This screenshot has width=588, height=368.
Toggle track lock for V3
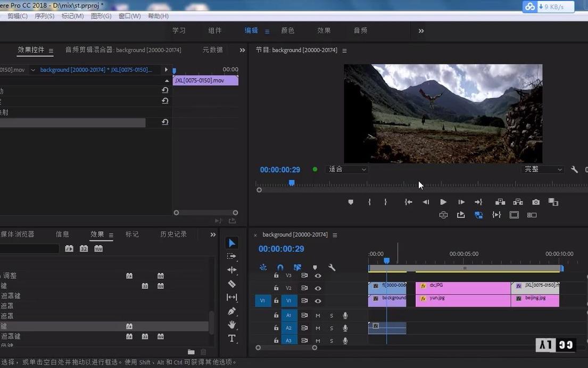(276, 276)
